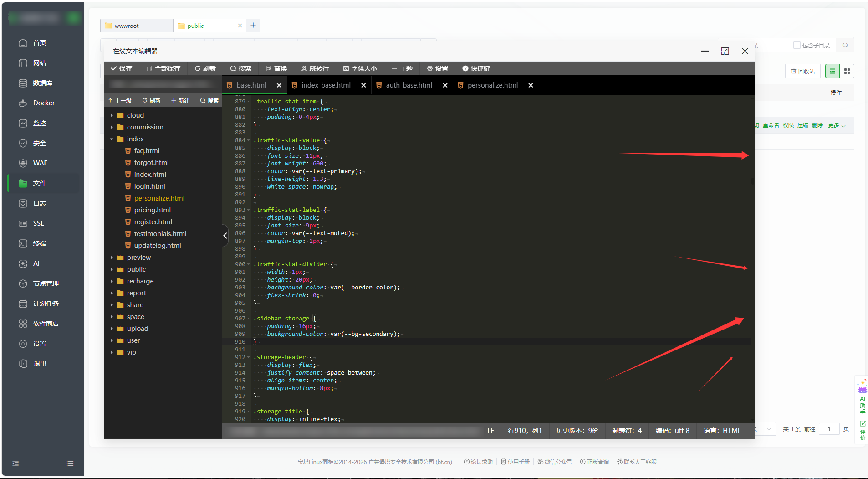Switch file manager to grid view

847,71
